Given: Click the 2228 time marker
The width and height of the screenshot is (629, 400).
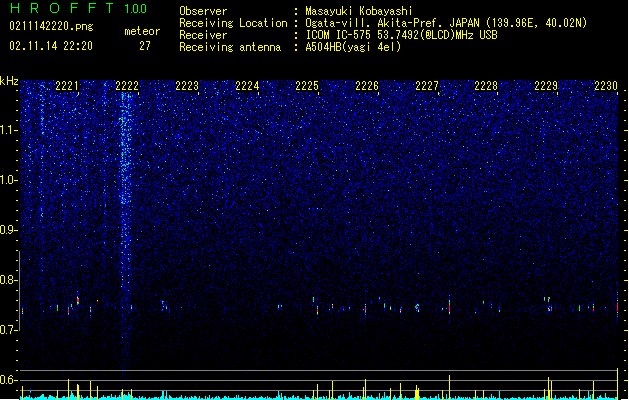Looking at the screenshot, I should point(486,86).
